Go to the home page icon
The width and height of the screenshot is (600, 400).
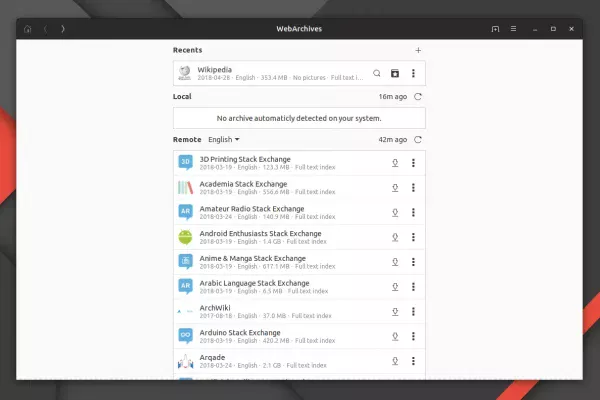coord(28,29)
